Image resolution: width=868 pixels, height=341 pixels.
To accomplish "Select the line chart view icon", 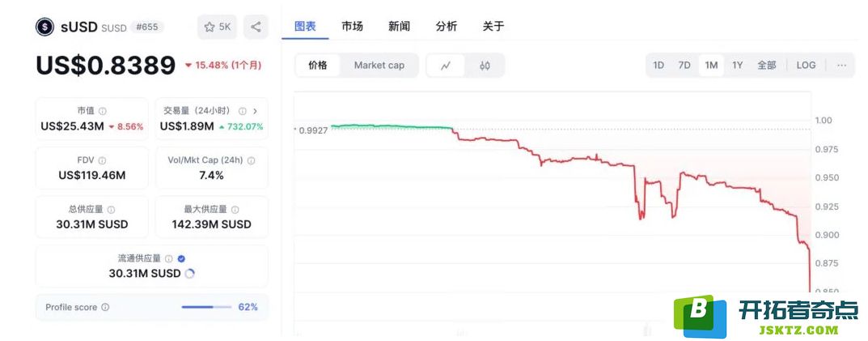I will pyautogui.click(x=446, y=66).
